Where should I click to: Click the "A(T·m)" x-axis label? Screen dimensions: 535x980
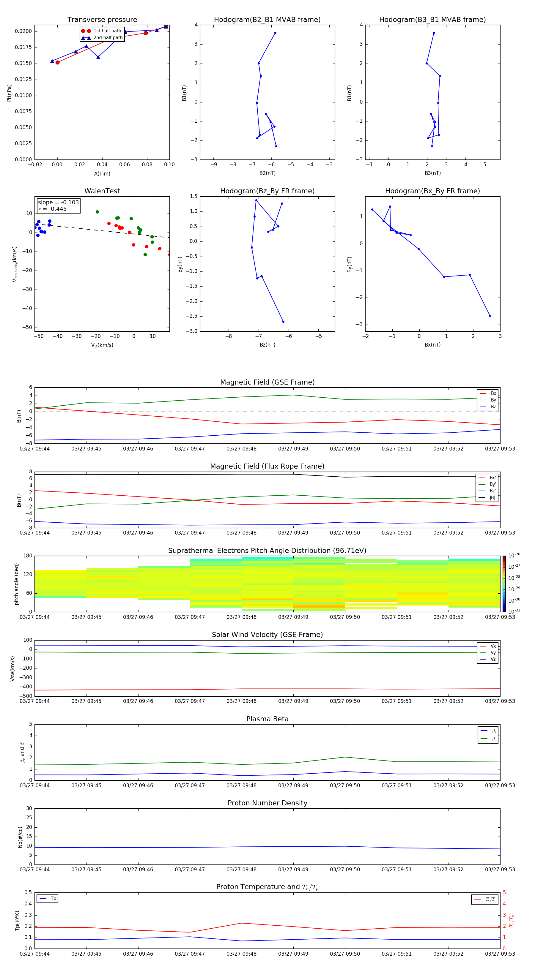pos(102,174)
